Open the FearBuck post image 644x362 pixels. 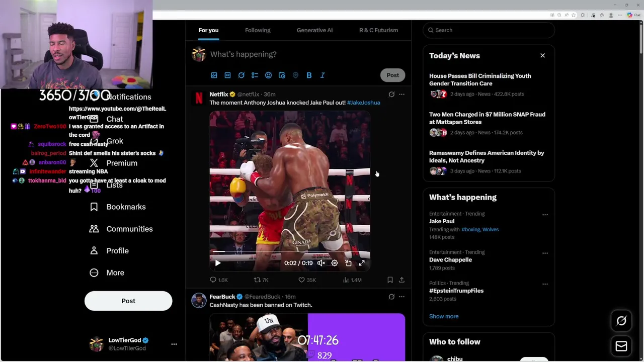pyautogui.click(x=307, y=337)
